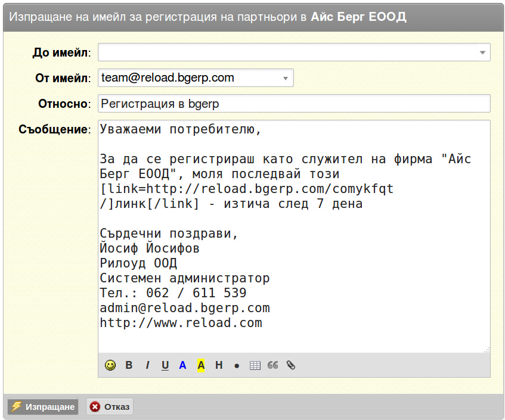Insert a bullet list item

(237, 366)
